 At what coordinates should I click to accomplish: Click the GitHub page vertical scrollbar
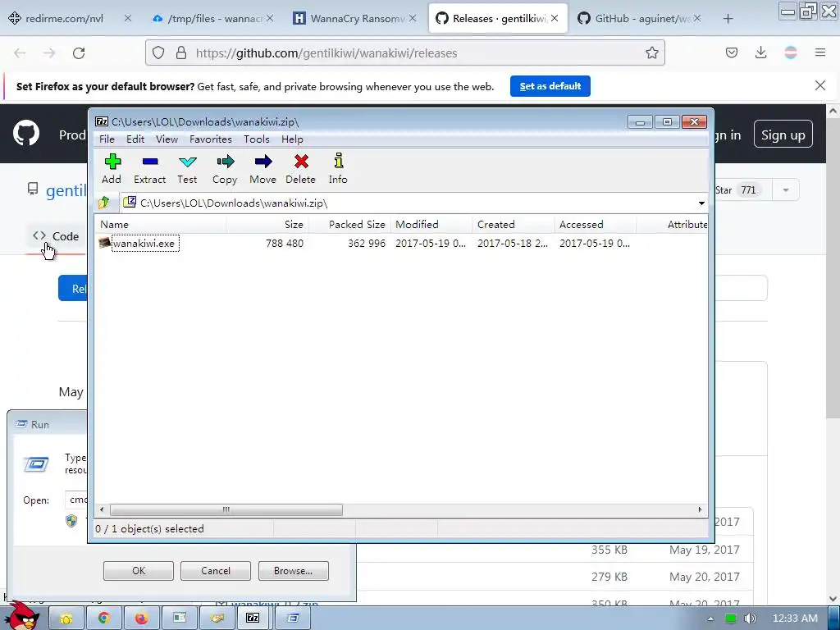pyautogui.click(x=833, y=268)
